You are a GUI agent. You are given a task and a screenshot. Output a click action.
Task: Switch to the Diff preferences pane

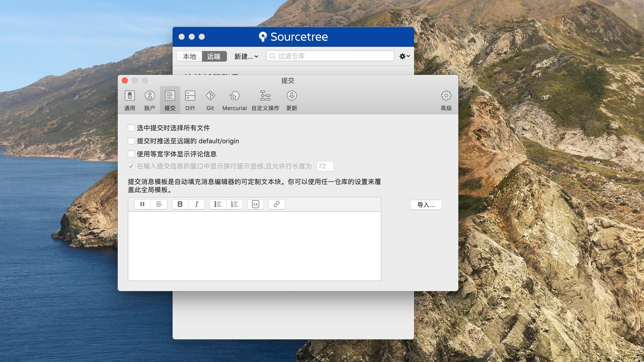point(190,100)
